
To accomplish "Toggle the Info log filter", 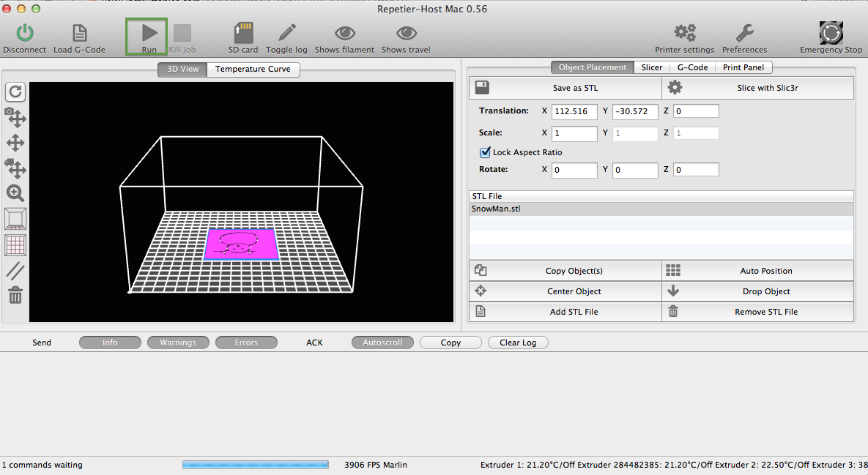I will pos(110,343).
